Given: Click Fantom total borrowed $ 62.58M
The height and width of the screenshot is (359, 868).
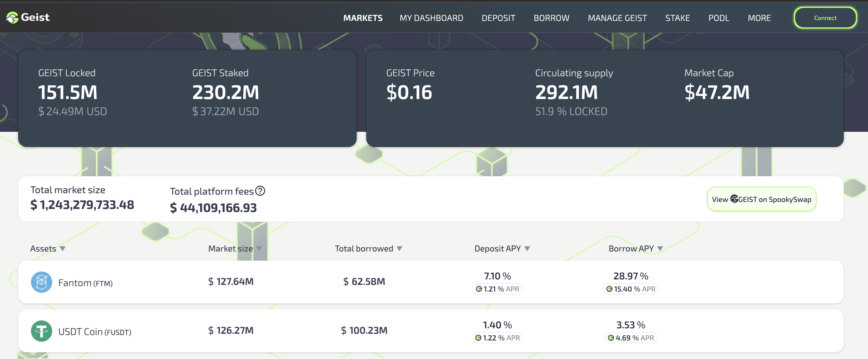Looking at the screenshot, I should tap(364, 282).
